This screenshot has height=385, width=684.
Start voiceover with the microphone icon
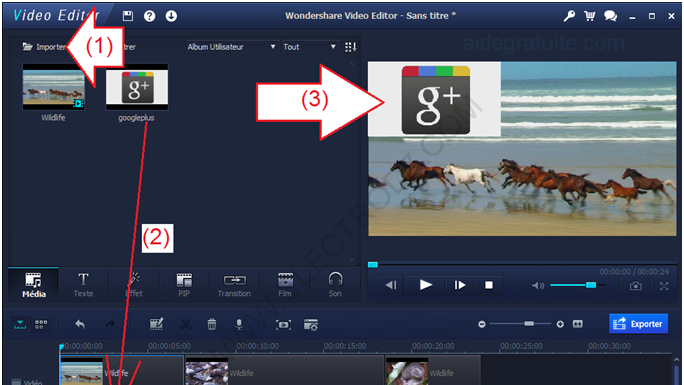(x=239, y=324)
